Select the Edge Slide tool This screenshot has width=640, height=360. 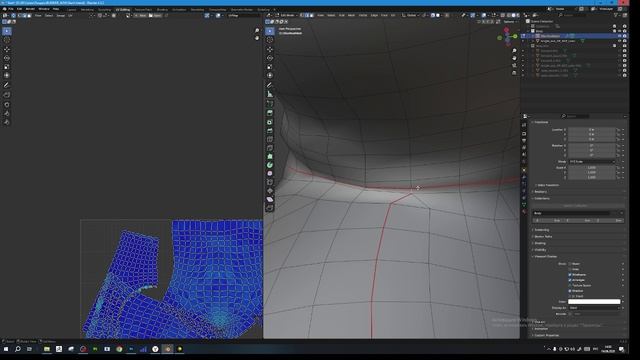(270, 182)
